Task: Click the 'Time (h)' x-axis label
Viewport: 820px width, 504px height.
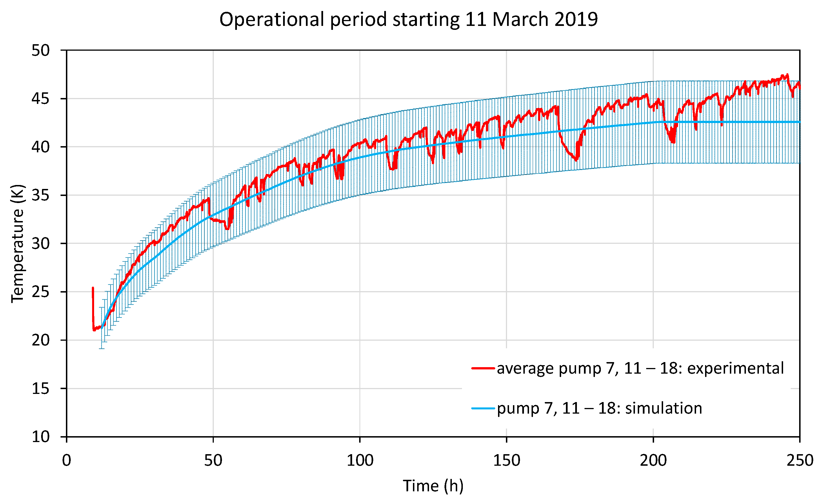Action: coord(433,486)
